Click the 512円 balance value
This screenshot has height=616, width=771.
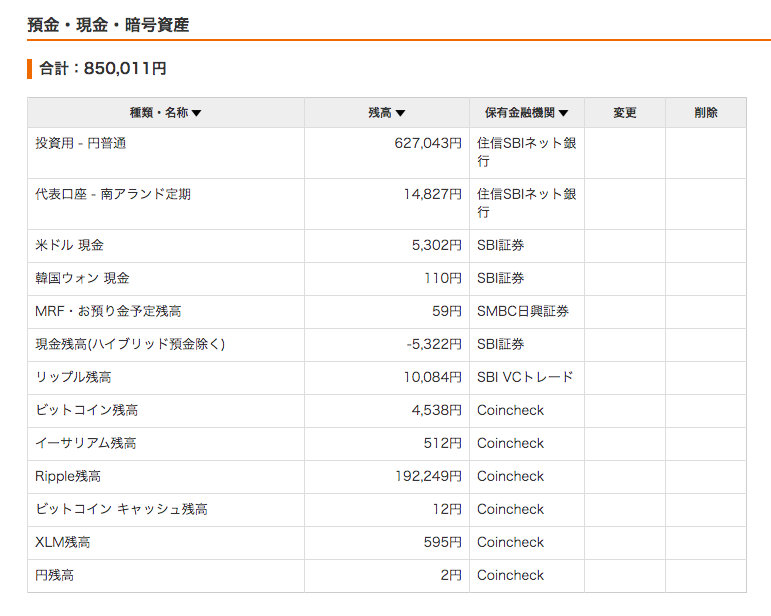(443, 443)
